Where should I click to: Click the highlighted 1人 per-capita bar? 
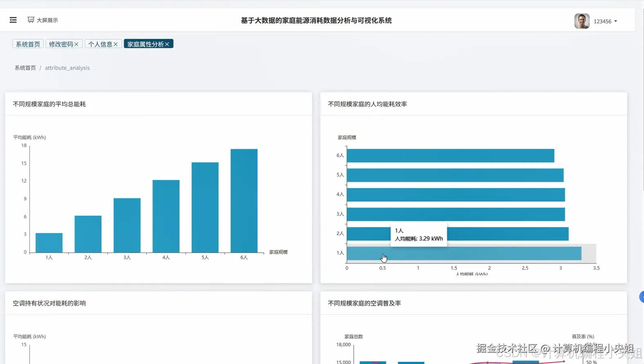464,253
